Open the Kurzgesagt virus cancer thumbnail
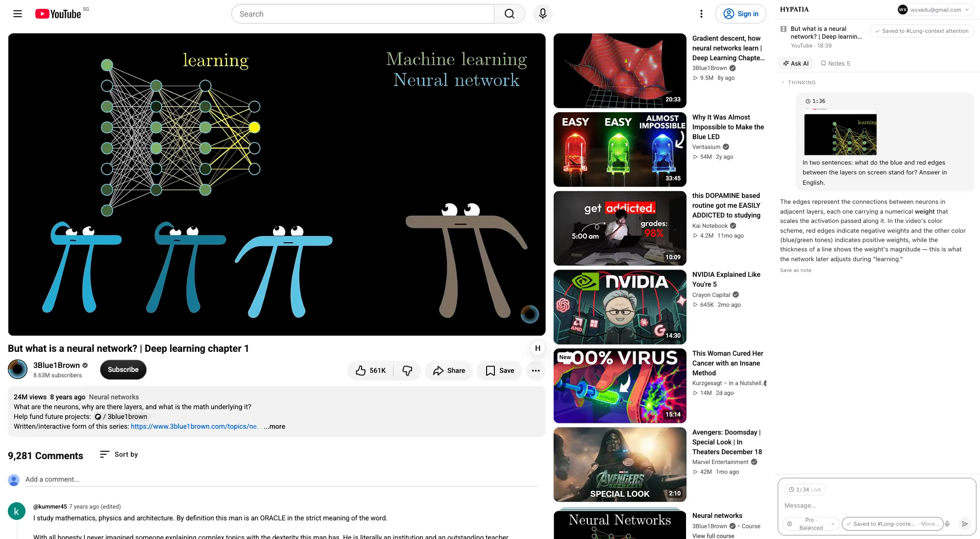This screenshot has width=980, height=539. tap(620, 386)
